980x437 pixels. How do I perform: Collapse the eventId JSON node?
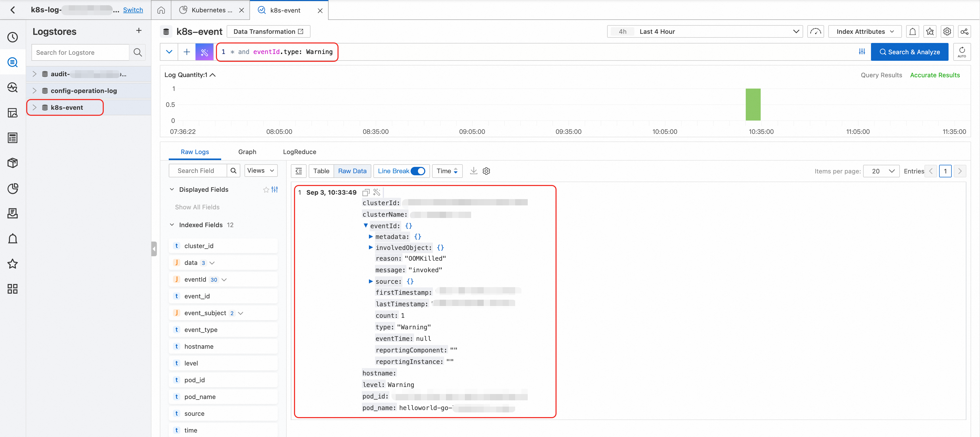pyautogui.click(x=366, y=226)
